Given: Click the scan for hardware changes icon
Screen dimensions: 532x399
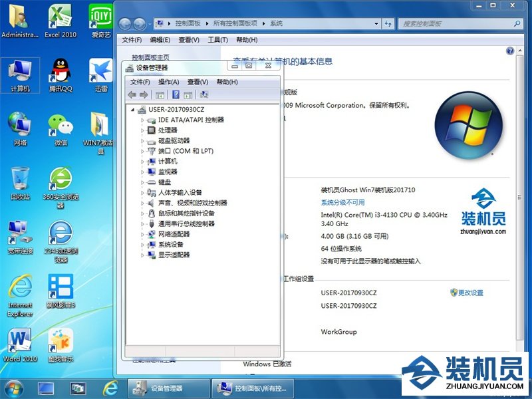Looking at the screenshot, I should click(204, 94).
